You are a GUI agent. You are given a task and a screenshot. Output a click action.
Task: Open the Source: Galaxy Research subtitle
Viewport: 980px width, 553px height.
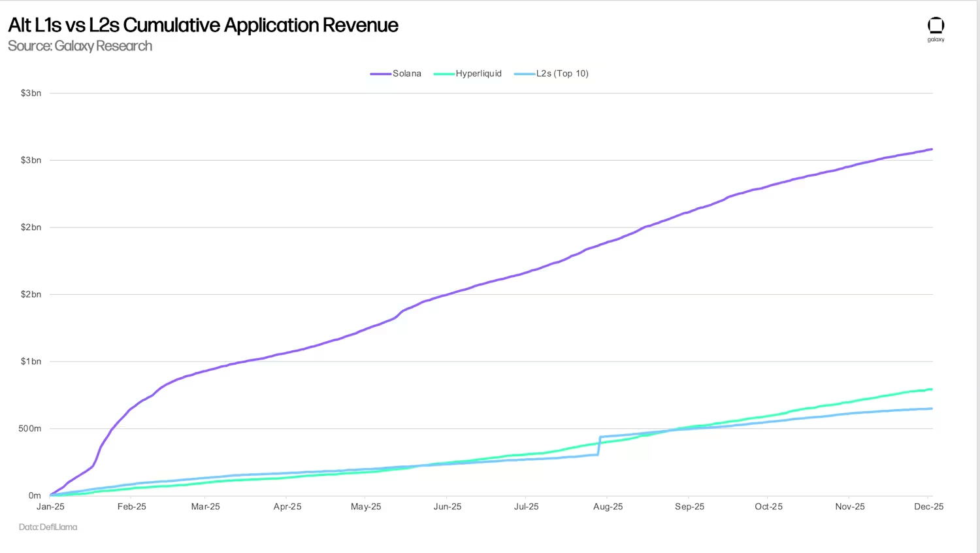pyautogui.click(x=80, y=46)
